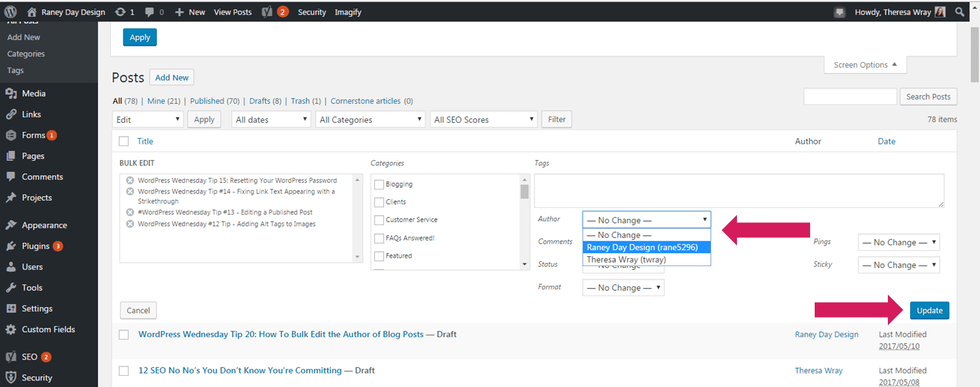This screenshot has width=980, height=387.
Task: Click Theresa Wray's avatar thumbnail
Action: (x=939, y=12)
